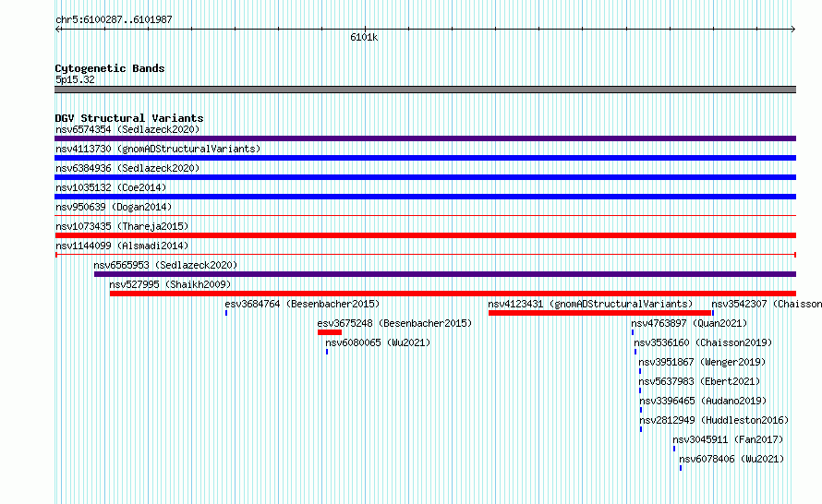The width and height of the screenshot is (822, 504).
Task: Click the purple bar under nsv6565953
Action: (445, 274)
